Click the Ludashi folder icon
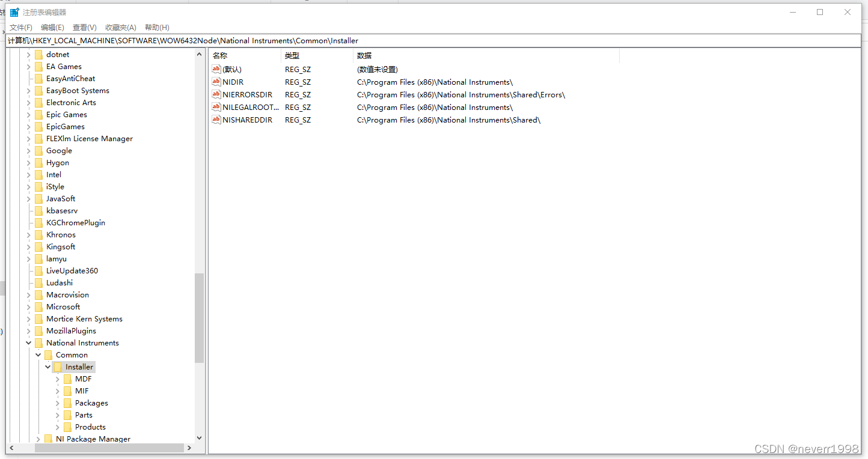 click(x=39, y=283)
